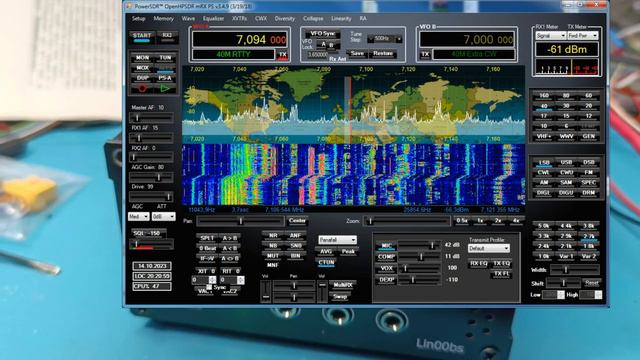Image resolution: width=640 pixels, height=360 pixels.
Task: Toggle the NB noise blanker
Action: 273,246
